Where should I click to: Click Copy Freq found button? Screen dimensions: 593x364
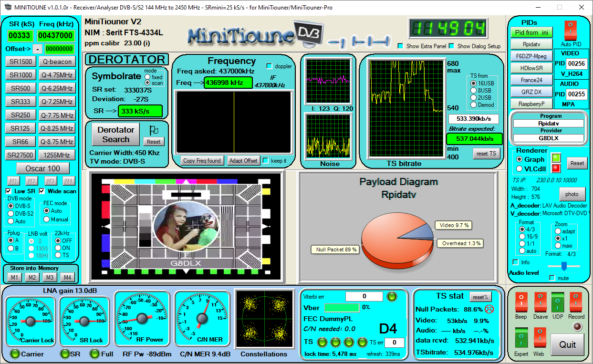202,161
